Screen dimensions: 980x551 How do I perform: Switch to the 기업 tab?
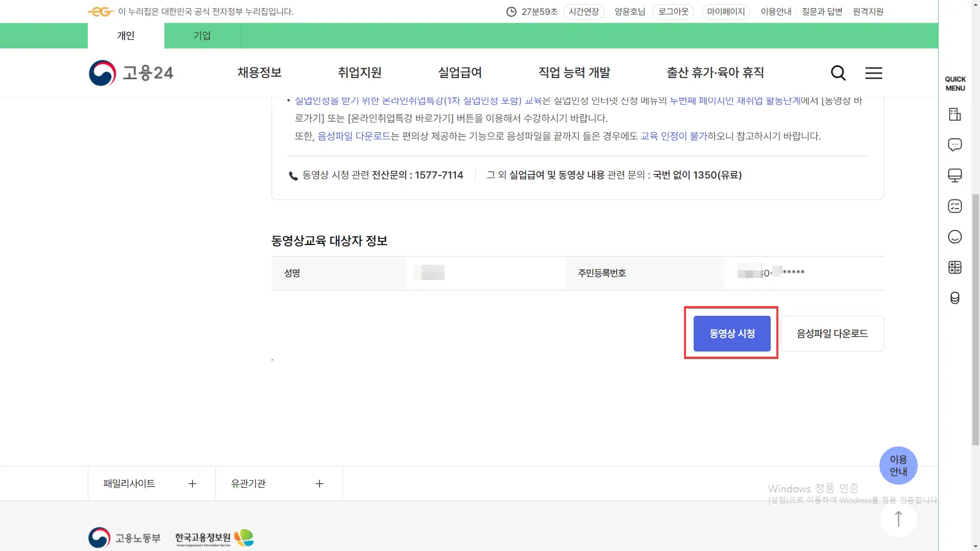point(202,36)
